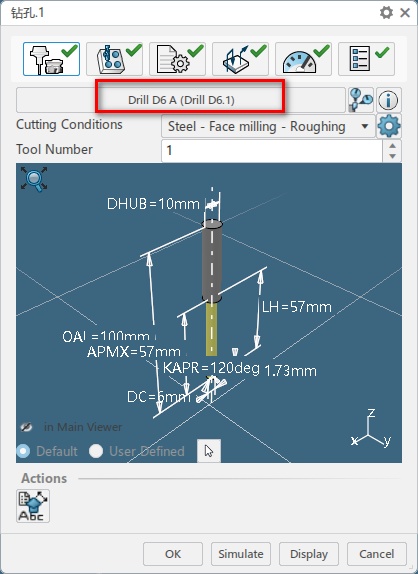Toggle the in Main Viewer eye icon
Viewport: 418px width, 574px height.
(x=26, y=427)
